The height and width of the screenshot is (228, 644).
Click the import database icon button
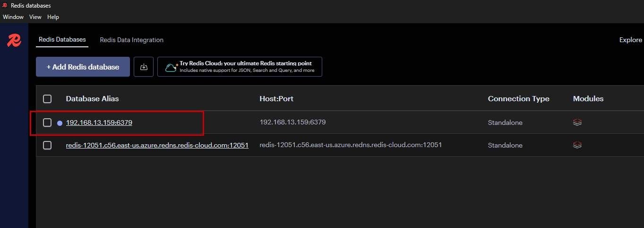144,67
